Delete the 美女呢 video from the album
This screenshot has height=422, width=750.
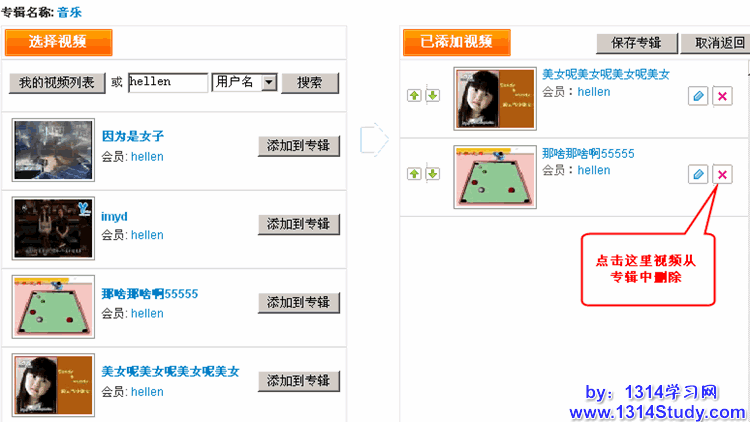722,96
